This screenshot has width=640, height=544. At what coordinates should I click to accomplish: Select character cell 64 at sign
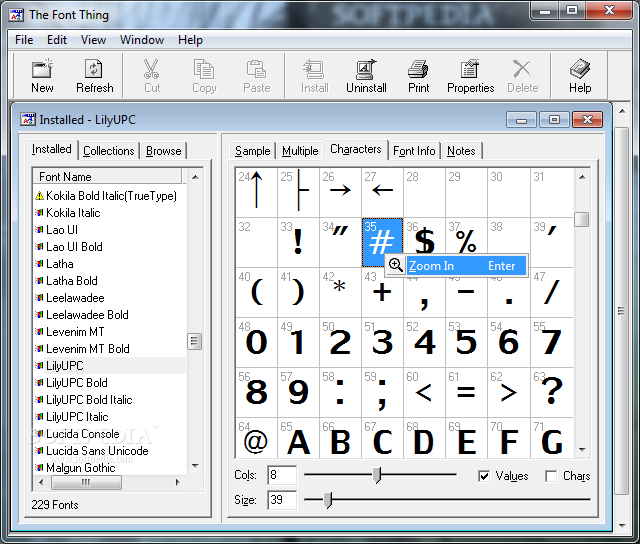(x=256, y=437)
